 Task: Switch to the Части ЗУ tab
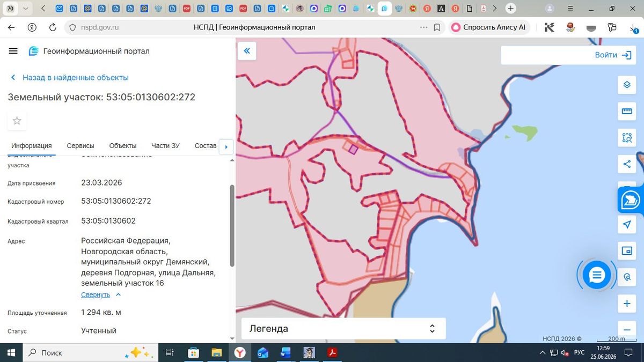point(165,145)
